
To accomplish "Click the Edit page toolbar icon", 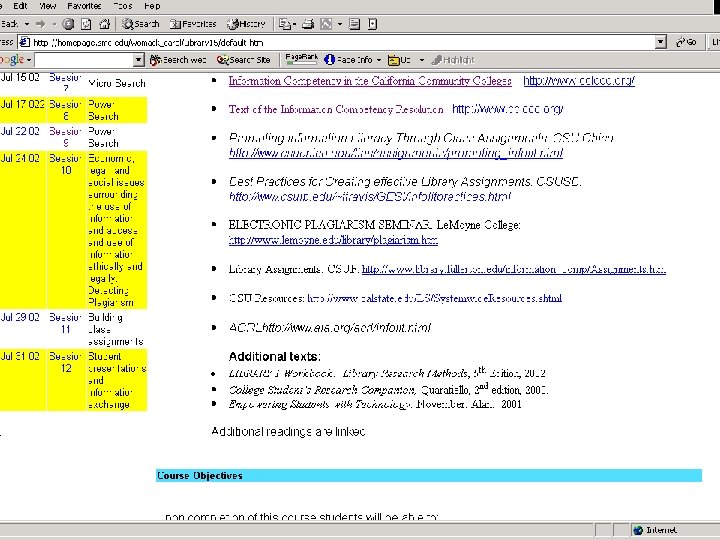I will (326, 24).
